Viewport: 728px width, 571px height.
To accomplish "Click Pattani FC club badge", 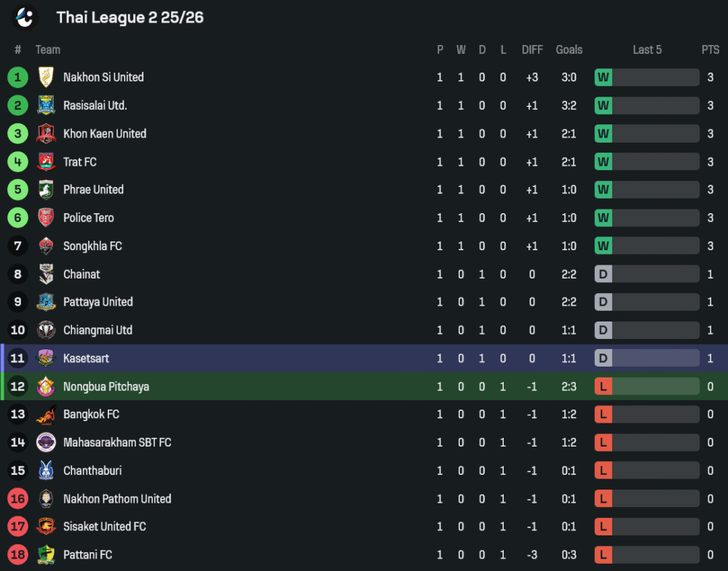I will click(46, 555).
